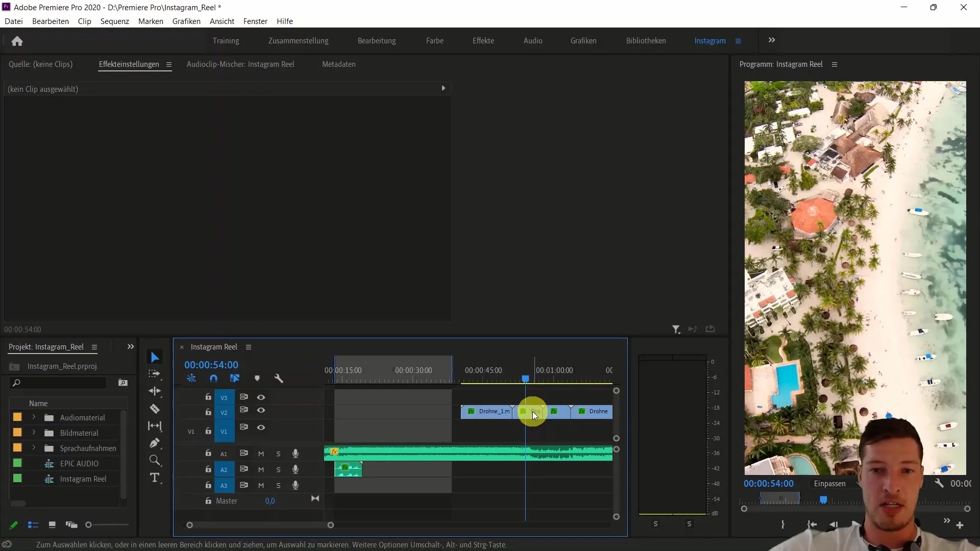The width and height of the screenshot is (980, 551).
Task: Open the Fenster menu
Action: pos(255,21)
